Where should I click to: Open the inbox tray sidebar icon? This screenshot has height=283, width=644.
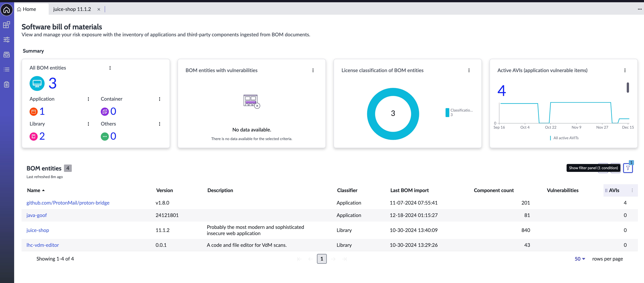click(7, 54)
